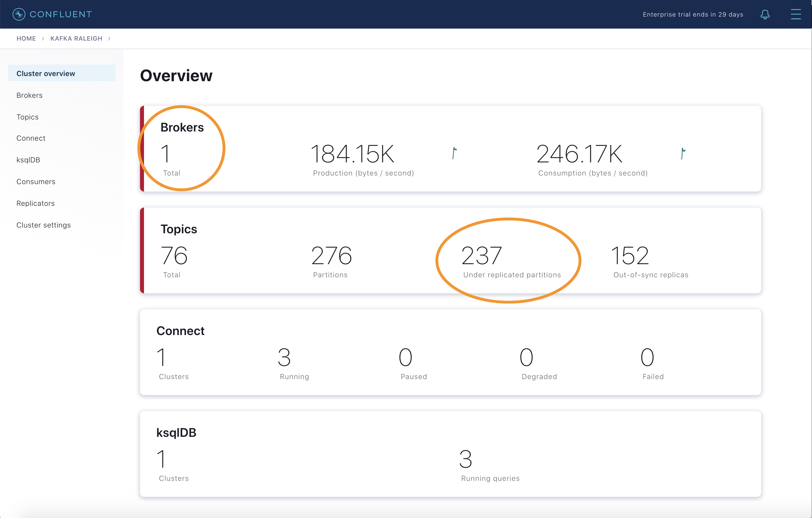812x518 pixels.
Task: Open KAFKA RALEIGH breadcrumb
Action: coord(76,39)
